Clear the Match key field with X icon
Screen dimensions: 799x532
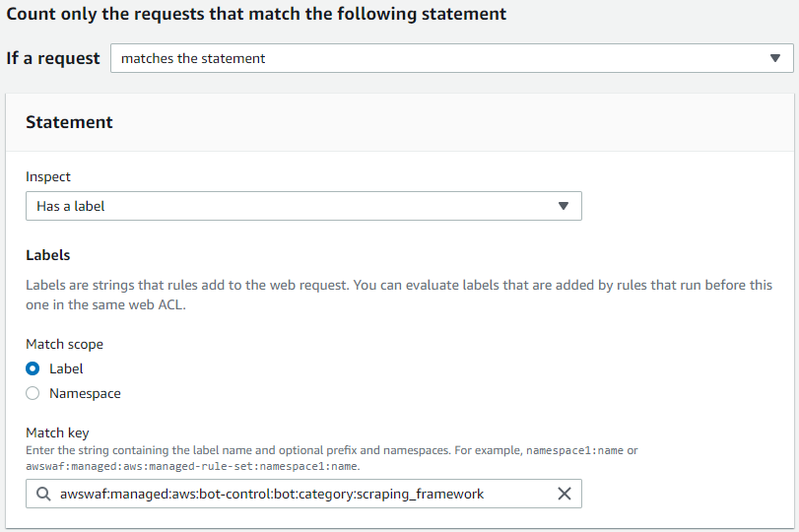[x=565, y=494]
